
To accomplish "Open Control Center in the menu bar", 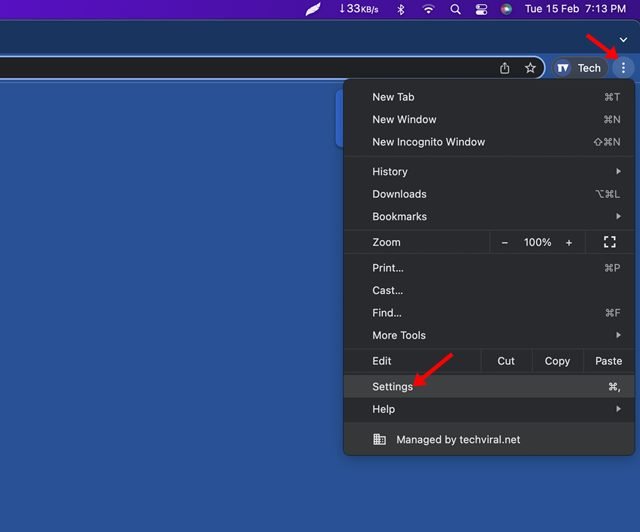I will click(481, 9).
